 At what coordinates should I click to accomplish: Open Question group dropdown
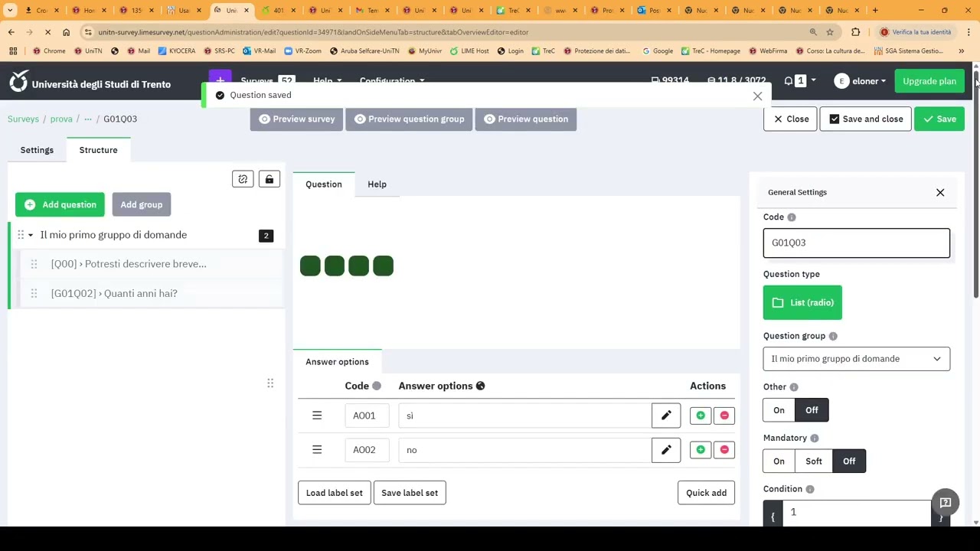click(x=856, y=359)
